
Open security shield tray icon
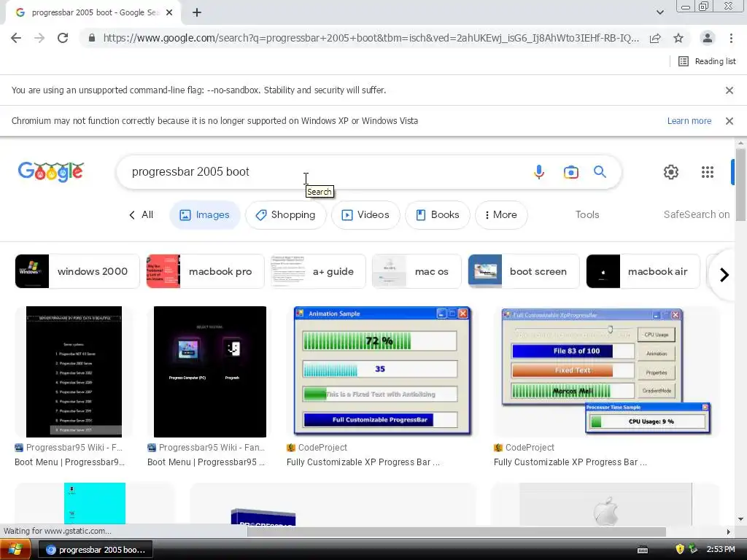tap(680, 549)
